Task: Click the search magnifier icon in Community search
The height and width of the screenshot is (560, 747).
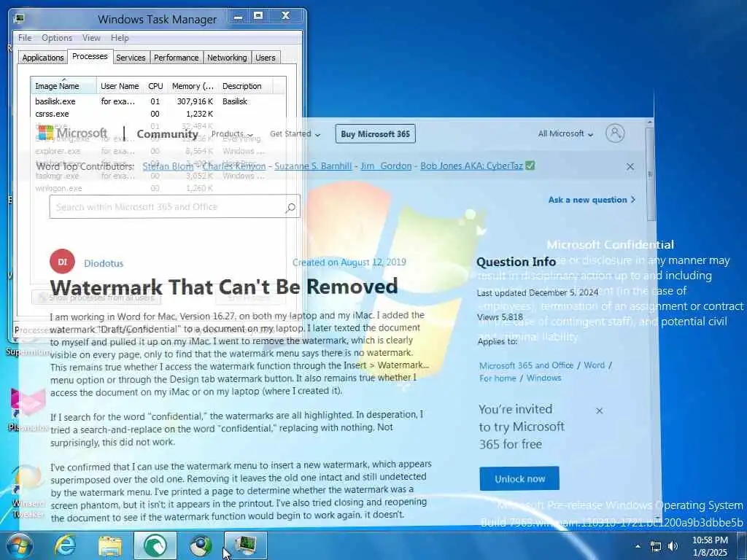Action: pos(290,207)
